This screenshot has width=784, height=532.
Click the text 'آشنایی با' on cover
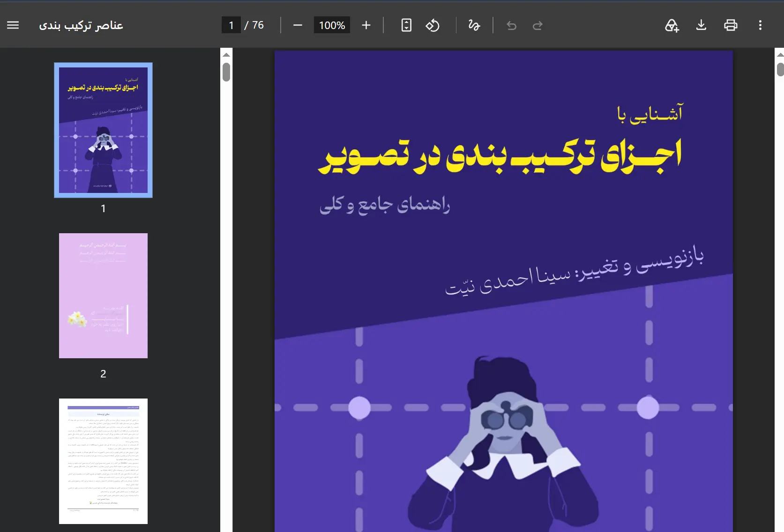650,113
